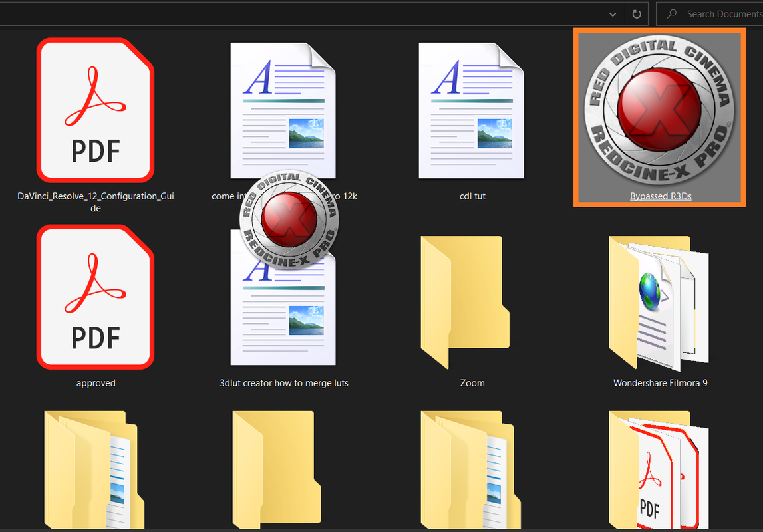763x532 pixels.
Task: Click the 'approved' file name label
Action: 96,383
